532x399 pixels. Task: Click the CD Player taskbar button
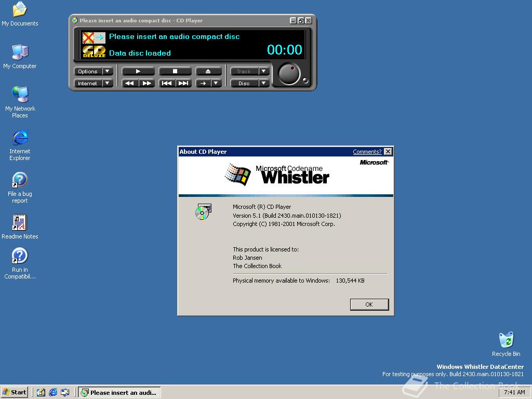119,393
